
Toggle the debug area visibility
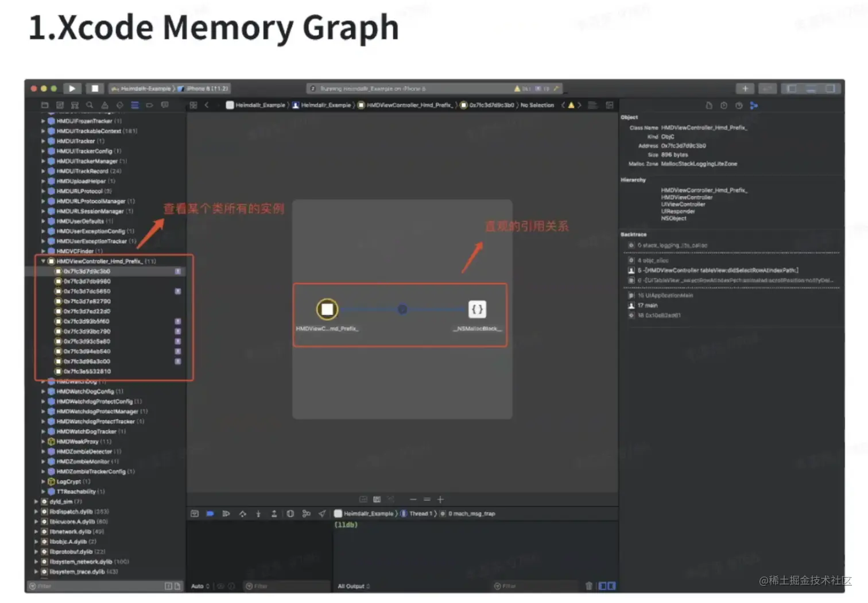click(x=811, y=88)
